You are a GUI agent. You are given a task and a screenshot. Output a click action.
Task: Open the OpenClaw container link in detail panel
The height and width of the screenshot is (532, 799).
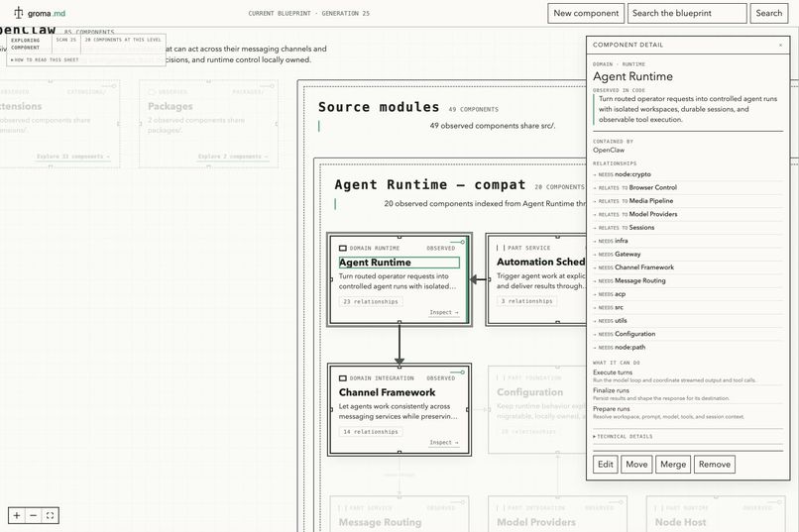coord(609,151)
